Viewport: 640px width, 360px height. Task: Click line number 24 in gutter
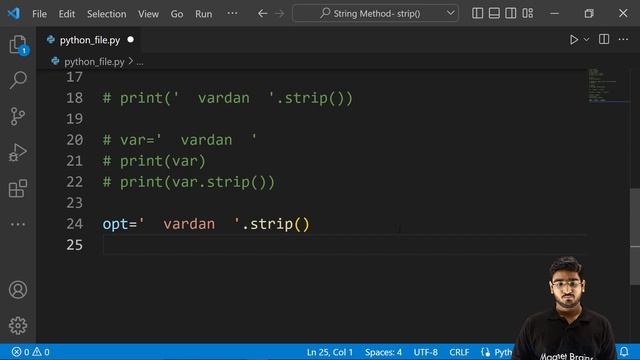tap(74, 224)
